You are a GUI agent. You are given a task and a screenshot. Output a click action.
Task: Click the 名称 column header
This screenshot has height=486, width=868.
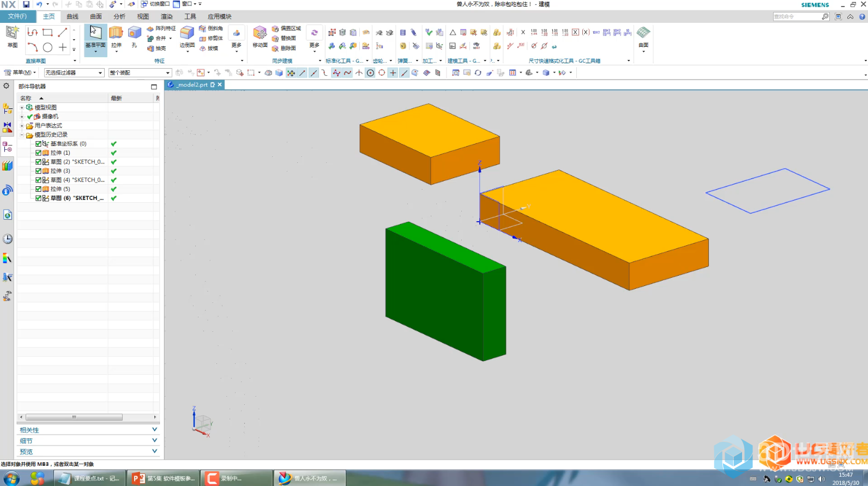[63, 98]
